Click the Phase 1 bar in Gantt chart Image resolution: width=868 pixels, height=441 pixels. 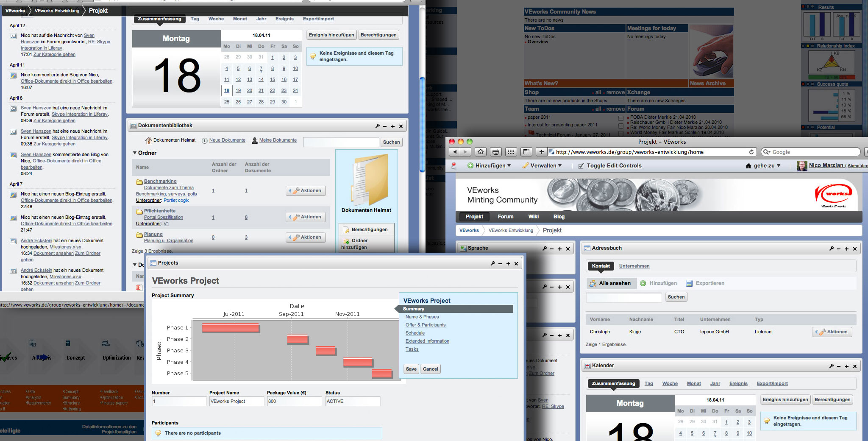tap(231, 328)
